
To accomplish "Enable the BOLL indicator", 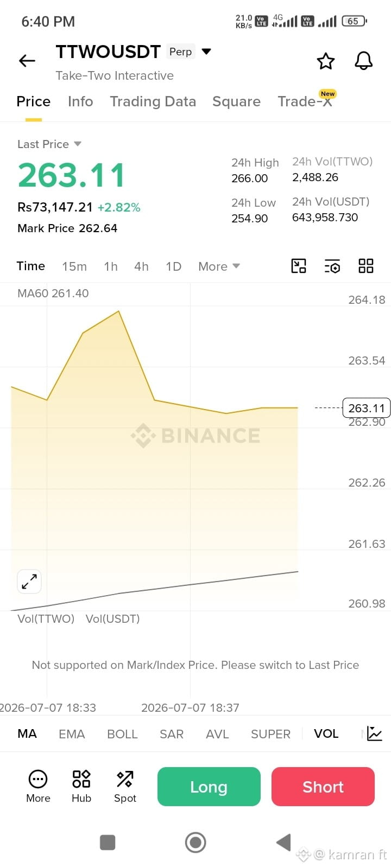I will click(x=122, y=734).
